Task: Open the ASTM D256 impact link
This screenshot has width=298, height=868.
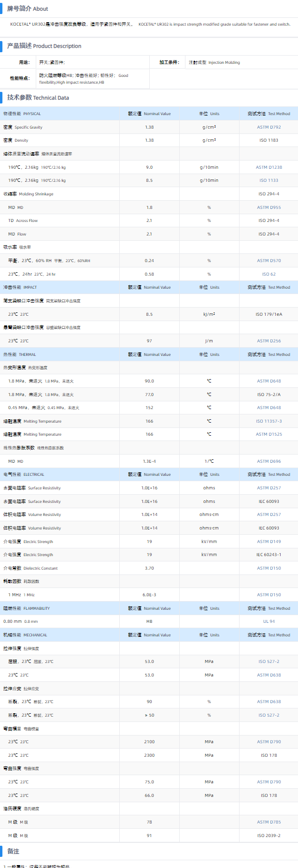Action: [269, 341]
